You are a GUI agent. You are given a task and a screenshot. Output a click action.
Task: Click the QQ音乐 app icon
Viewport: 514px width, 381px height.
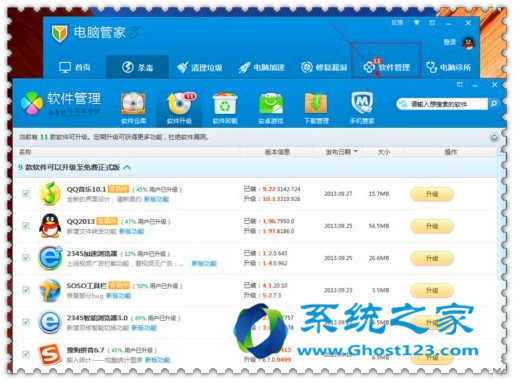[x=50, y=193]
